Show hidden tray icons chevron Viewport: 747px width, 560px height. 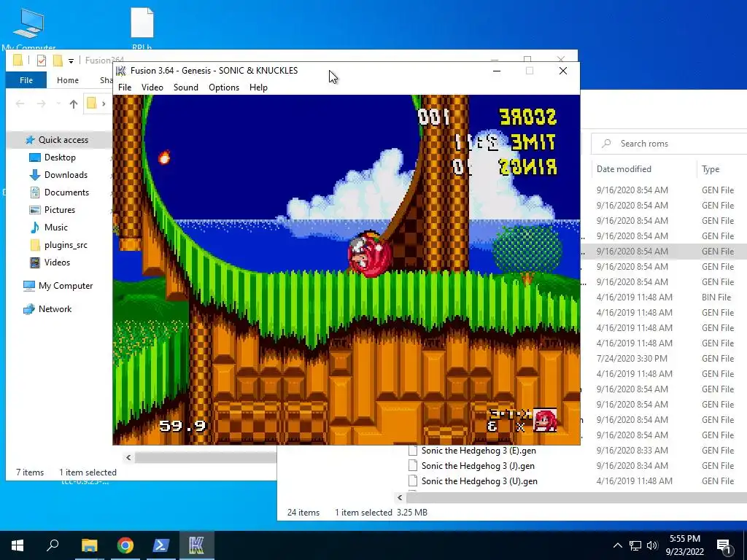tap(617, 545)
